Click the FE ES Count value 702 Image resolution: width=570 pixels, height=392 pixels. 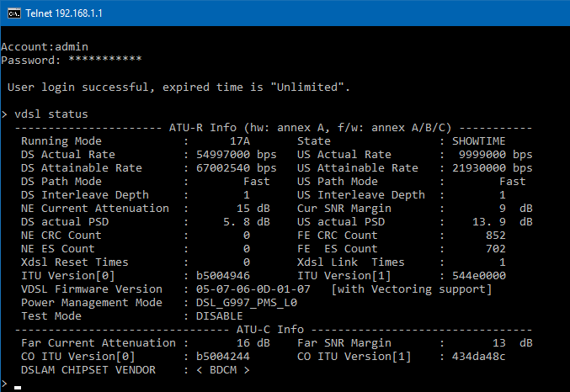pyautogui.click(x=496, y=248)
